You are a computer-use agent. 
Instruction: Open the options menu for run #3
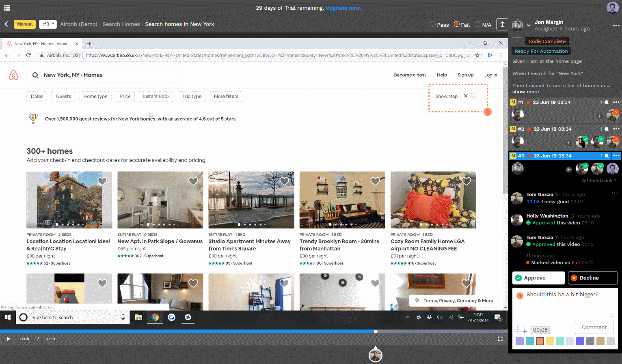[x=616, y=156]
